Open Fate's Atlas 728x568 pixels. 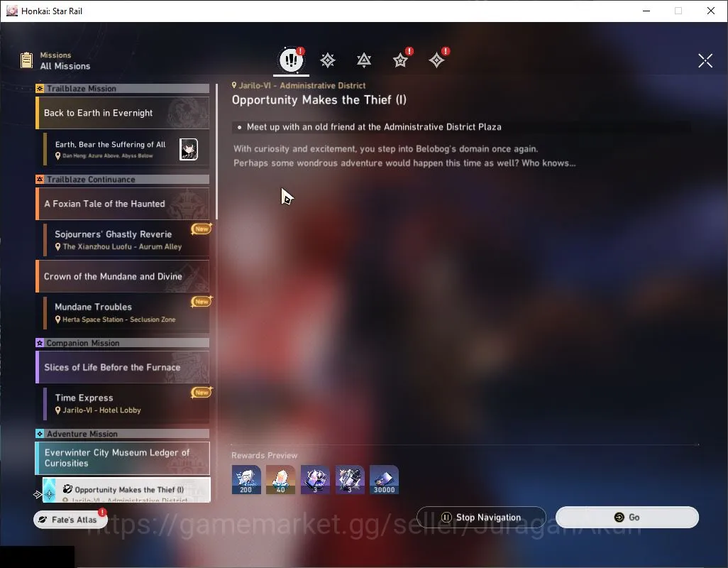70,520
